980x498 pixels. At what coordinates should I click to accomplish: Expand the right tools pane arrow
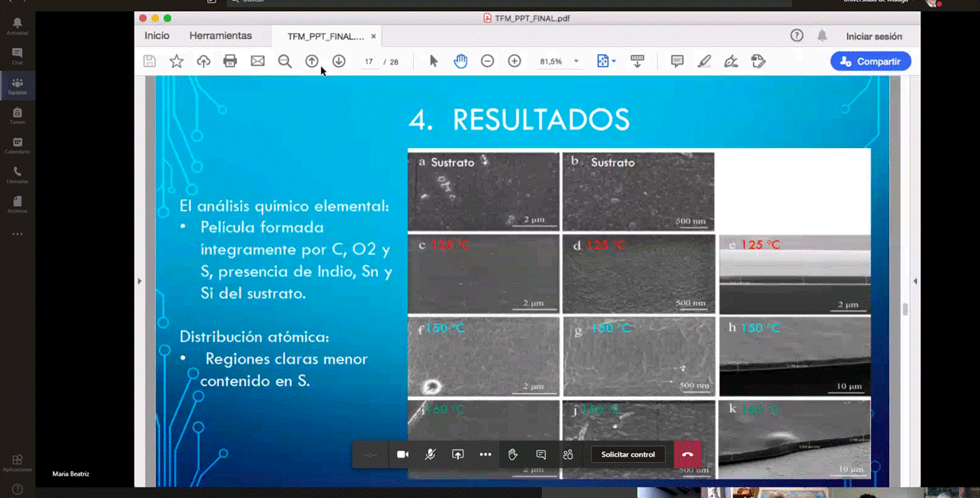click(x=915, y=281)
